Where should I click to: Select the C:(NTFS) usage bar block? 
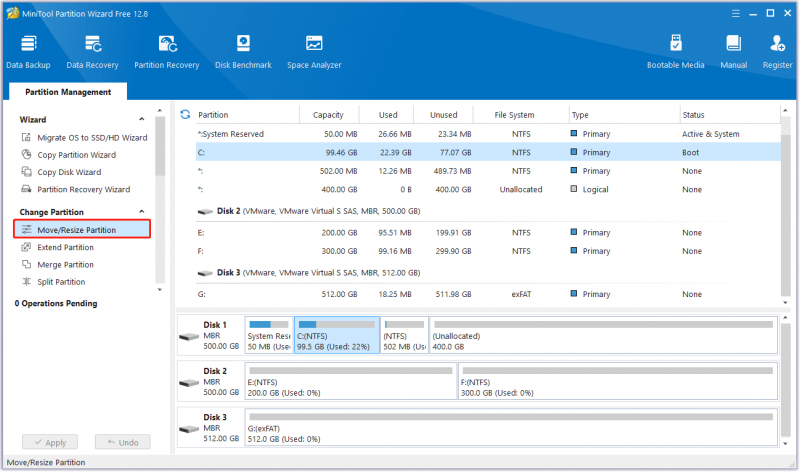(337, 335)
